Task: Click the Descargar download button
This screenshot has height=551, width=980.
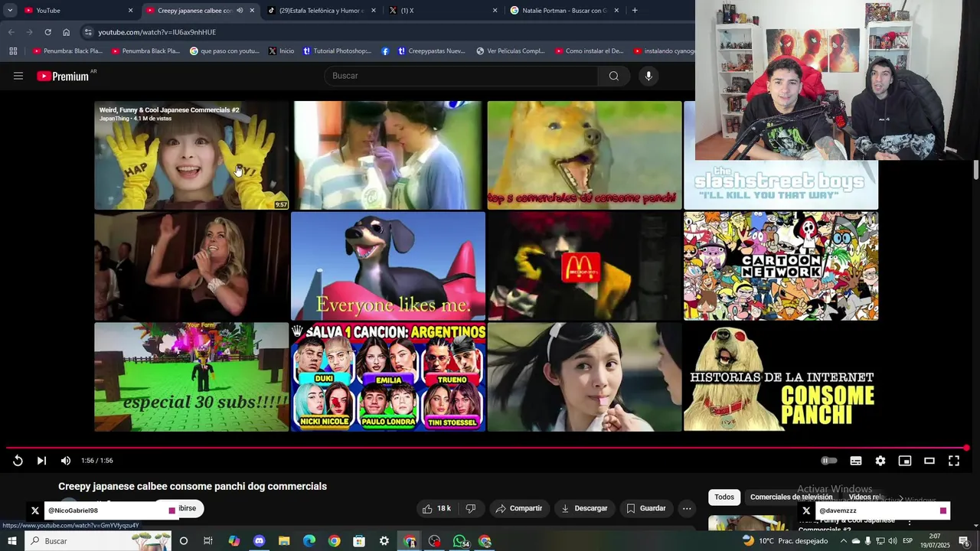Action: coord(584,508)
